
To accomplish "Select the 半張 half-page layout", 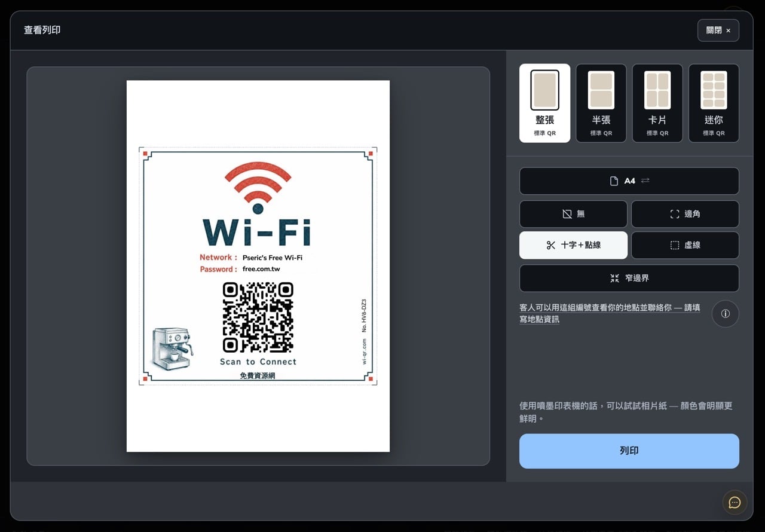I will (601, 103).
